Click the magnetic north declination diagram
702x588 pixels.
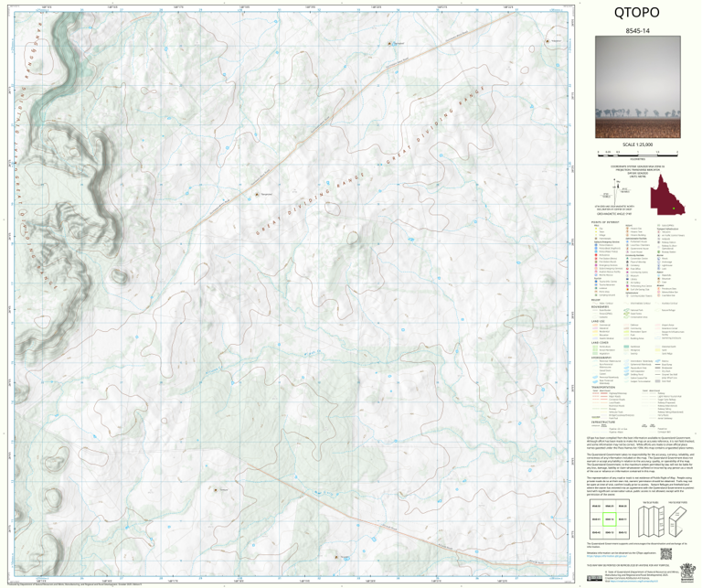617,190
